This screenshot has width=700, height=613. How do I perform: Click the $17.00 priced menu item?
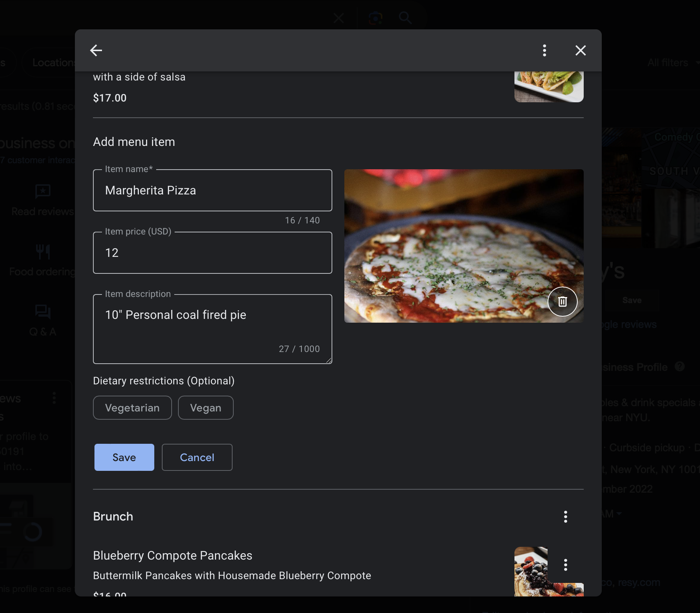tap(110, 98)
